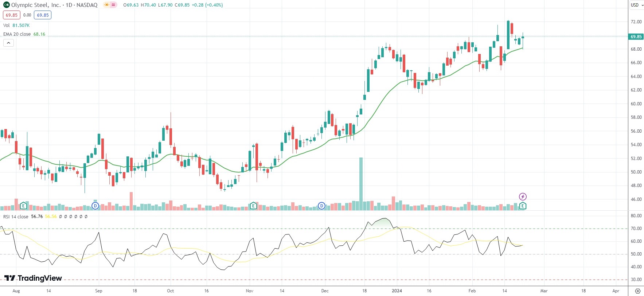This screenshot has height=296, width=644.
Task: Click the 30.00 RSI axis label
Action: [636, 280]
